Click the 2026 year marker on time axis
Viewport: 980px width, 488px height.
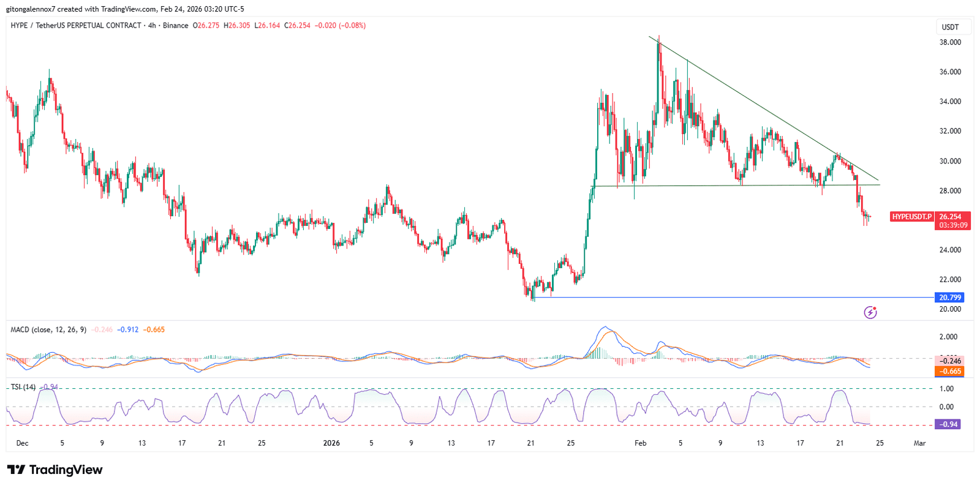[x=331, y=443]
